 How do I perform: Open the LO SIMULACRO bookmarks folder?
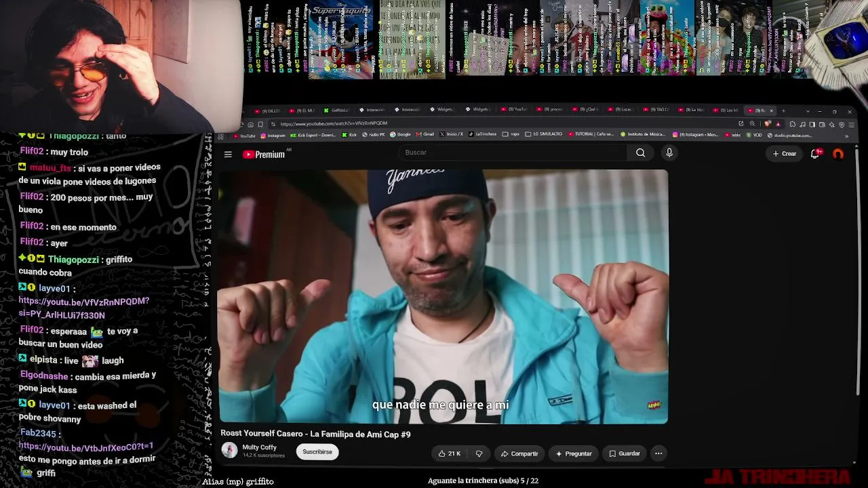(x=544, y=135)
